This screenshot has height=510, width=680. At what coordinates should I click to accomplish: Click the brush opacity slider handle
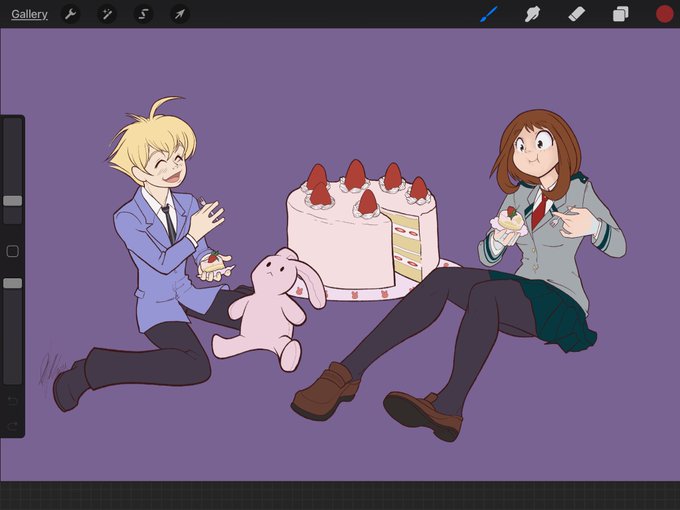point(13,283)
